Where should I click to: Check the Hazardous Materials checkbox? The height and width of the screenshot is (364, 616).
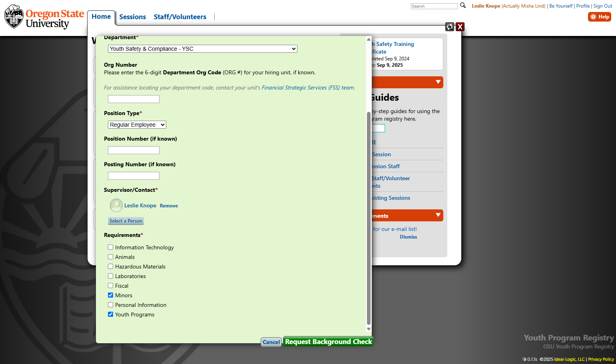(x=111, y=267)
